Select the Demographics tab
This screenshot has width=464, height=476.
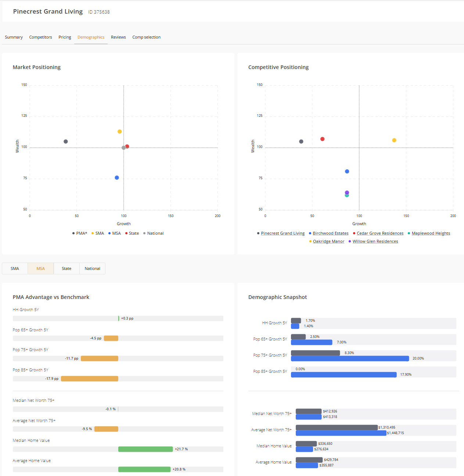pyautogui.click(x=91, y=37)
